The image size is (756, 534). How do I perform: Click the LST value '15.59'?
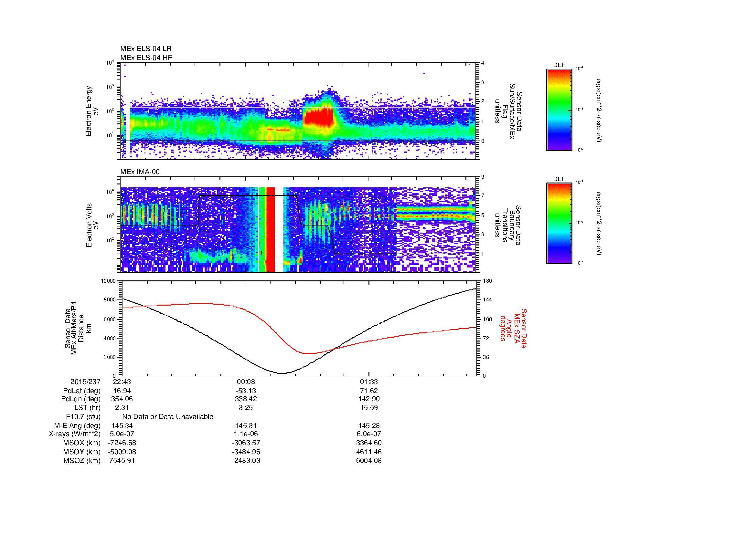[x=369, y=408]
